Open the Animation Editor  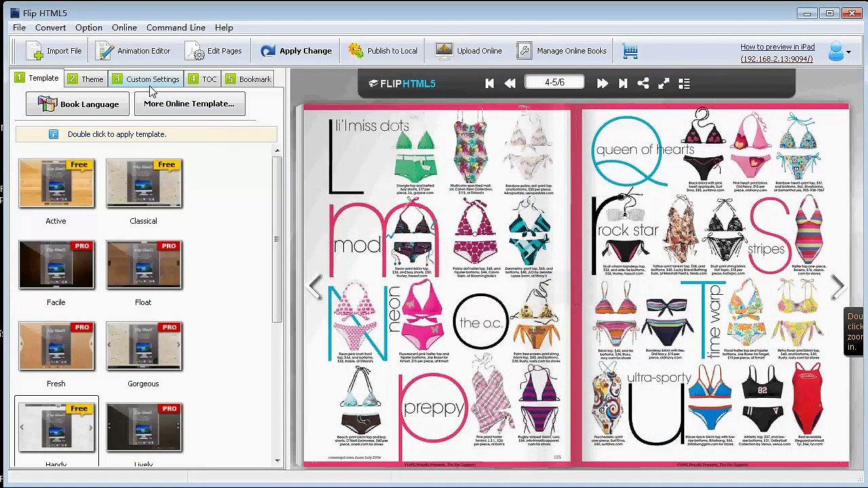pyautogui.click(x=133, y=51)
